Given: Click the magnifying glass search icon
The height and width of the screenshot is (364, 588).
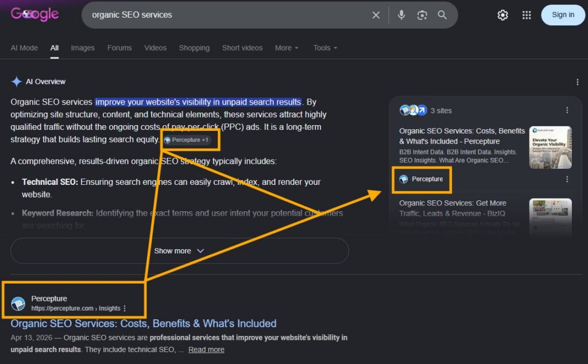Looking at the screenshot, I should 443,15.
